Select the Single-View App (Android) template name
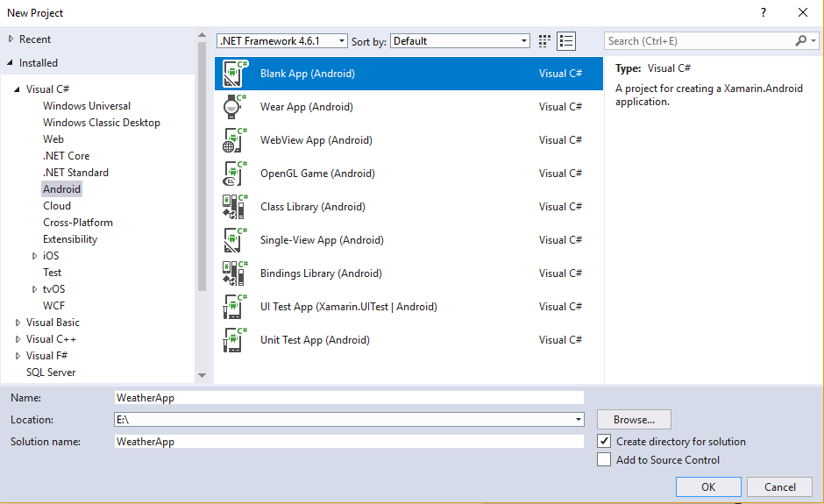Image resolution: width=824 pixels, height=504 pixels. tap(322, 240)
